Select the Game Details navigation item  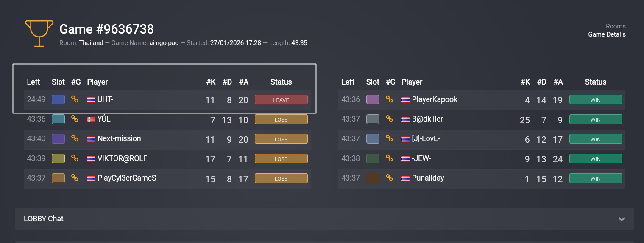(607, 34)
